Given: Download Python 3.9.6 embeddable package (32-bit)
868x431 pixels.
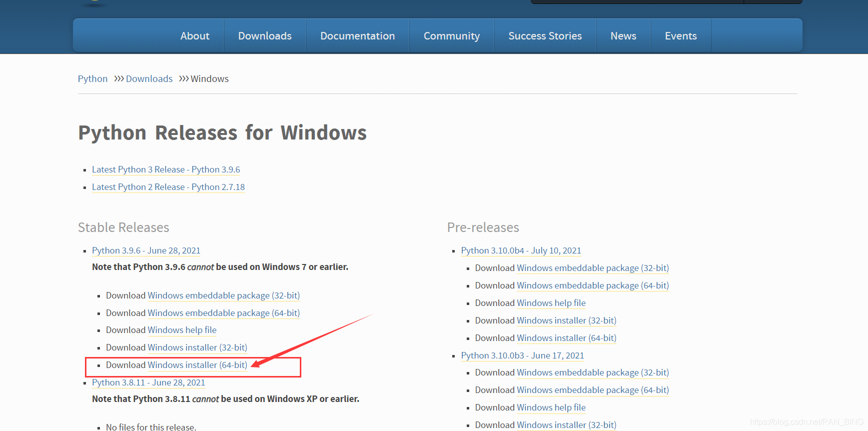Looking at the screenshot, I should 223,295.
